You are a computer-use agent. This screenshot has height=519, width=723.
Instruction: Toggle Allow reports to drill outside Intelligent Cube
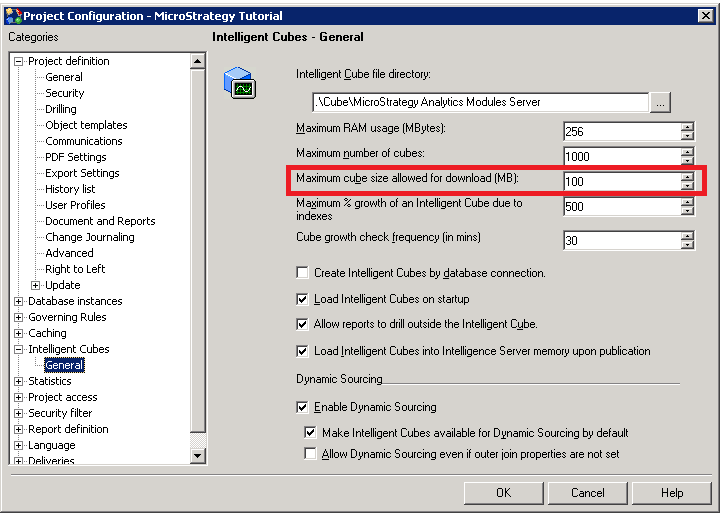point(302,324)
